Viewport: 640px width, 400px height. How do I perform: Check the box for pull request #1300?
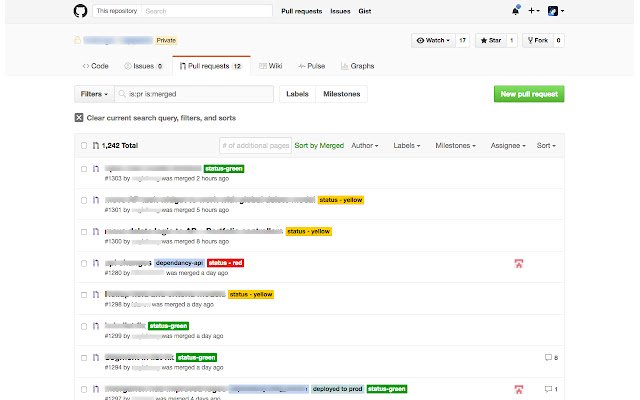coord(84,232)
